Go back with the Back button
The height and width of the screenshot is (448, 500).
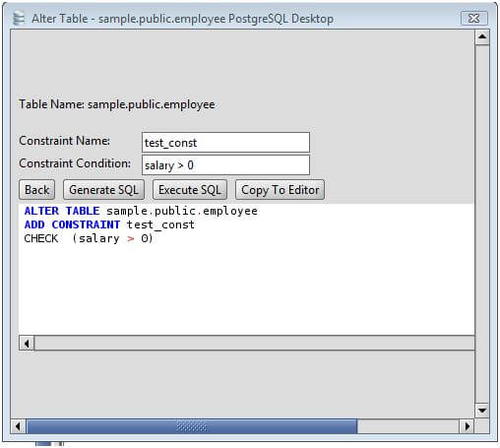[x=36, y=190]
